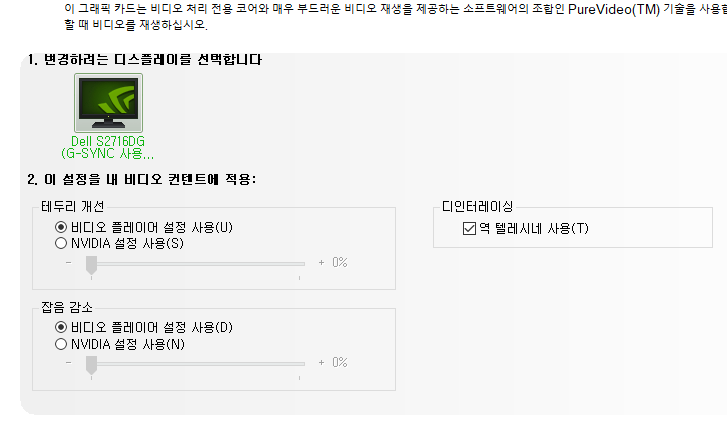Select 비디오 플레이어 설정 사용(U) for 테두리 개선
Viewport: 727px width, 424px height.
click(x=62, y=227)
